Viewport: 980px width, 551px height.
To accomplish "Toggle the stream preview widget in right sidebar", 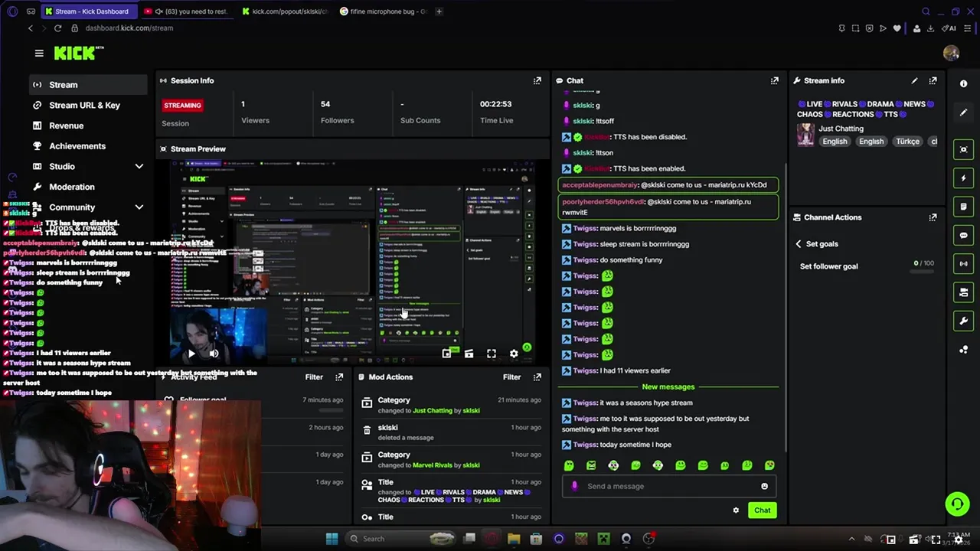I will click(964, 149).
